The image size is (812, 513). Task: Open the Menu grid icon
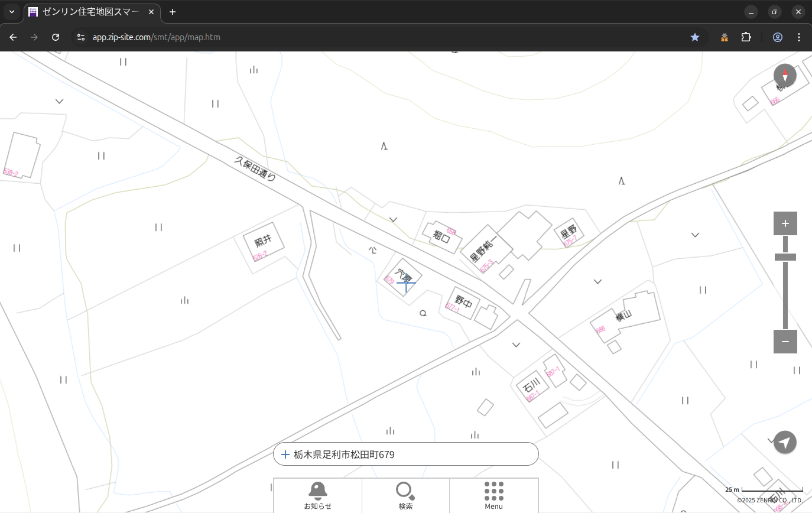coord(493,495)
